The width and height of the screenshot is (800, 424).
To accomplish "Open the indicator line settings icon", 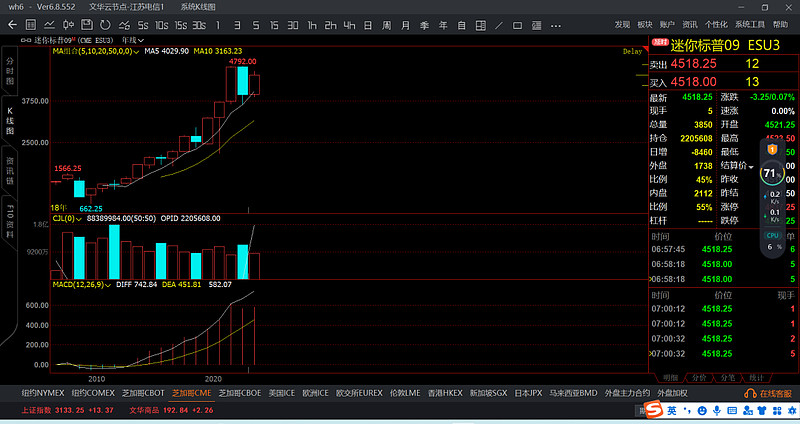I will (124, 25).
